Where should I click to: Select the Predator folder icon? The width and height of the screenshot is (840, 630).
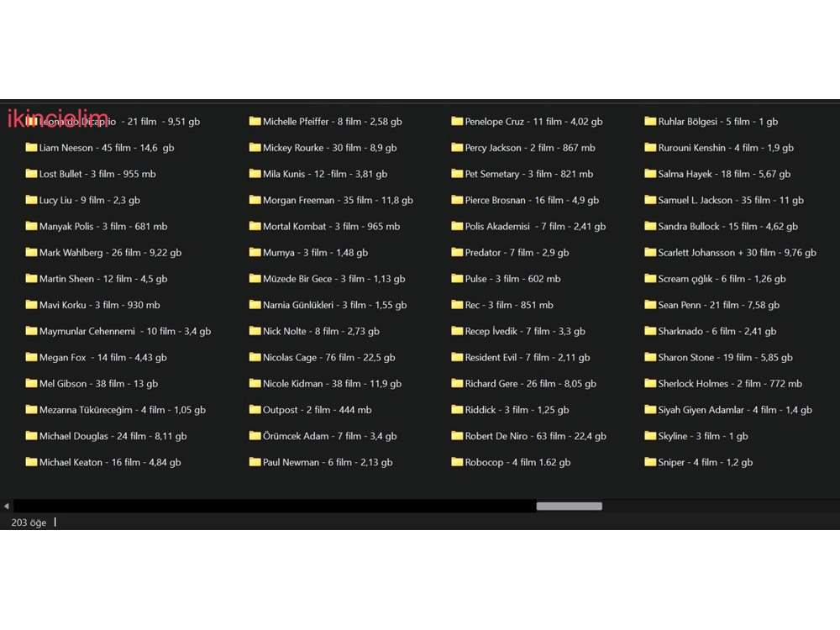coord(457,253)
